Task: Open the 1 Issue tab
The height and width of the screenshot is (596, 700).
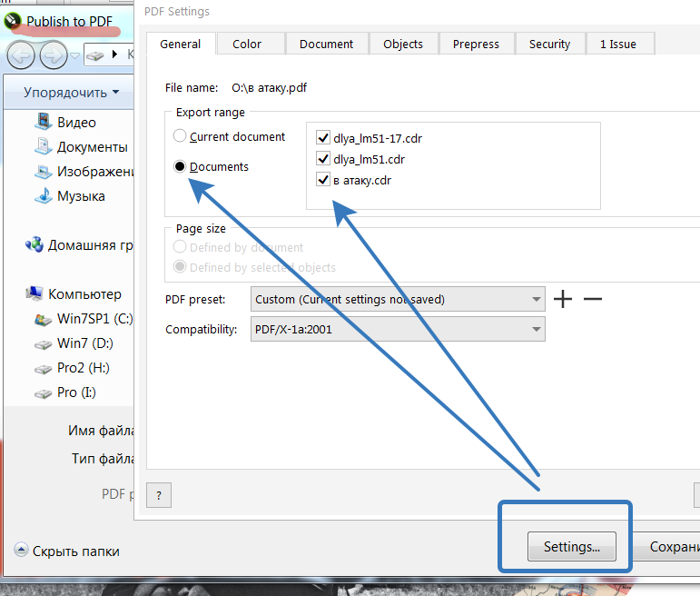Action: pos(618,44)
